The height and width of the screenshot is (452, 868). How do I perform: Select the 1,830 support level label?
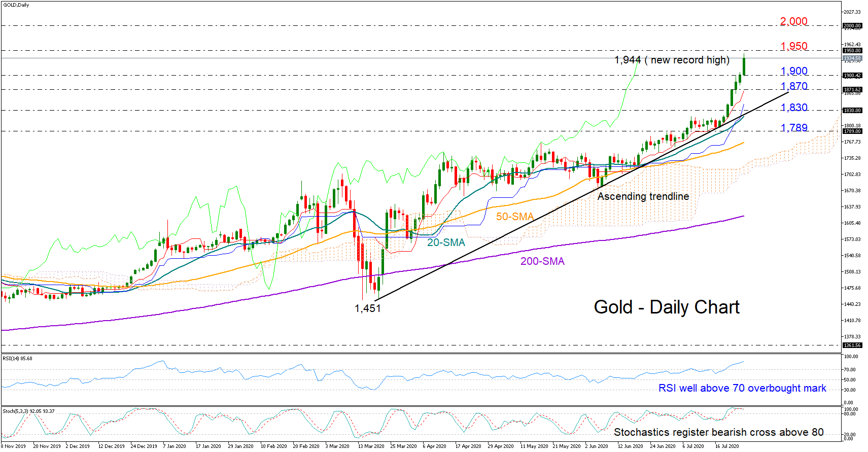(793, 108)
